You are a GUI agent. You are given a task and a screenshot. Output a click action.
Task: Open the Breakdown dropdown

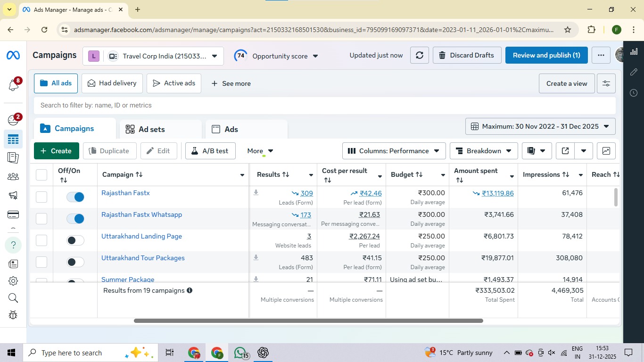[484, 150]
